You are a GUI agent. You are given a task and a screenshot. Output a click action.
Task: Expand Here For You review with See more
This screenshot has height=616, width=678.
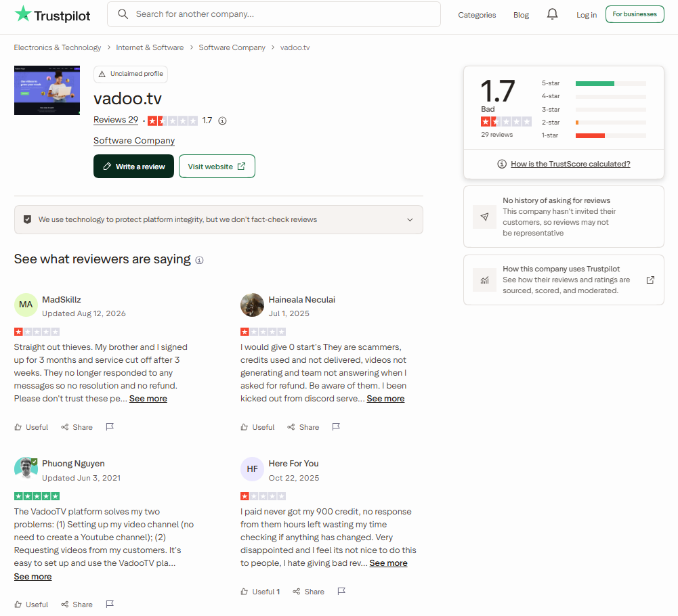pos(388,563)
